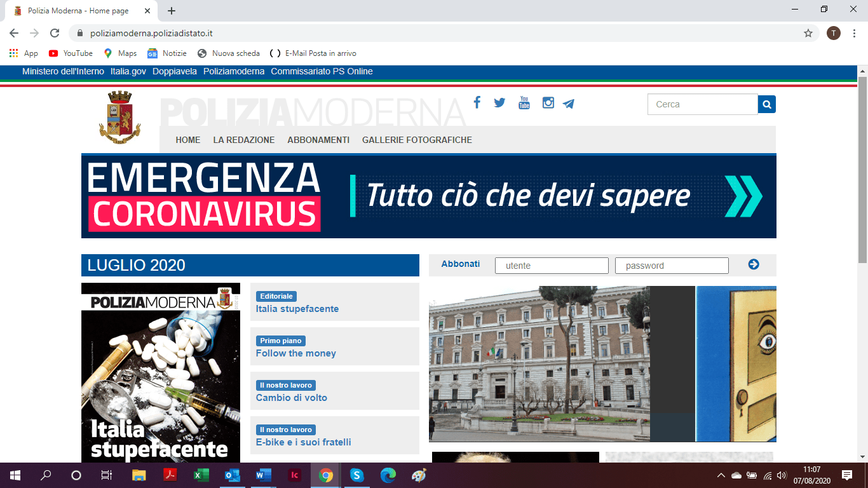The image size is (868, 488).
Task: Open the YouTube icon in site header
Action: [524, 102]
